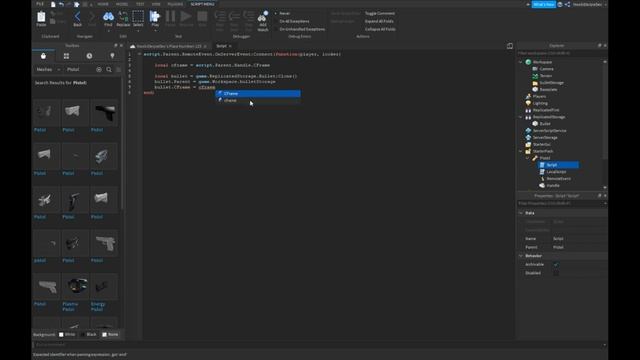Clear the Toolbox search text
Screen dimensions: 640x360
pos(99,69)
